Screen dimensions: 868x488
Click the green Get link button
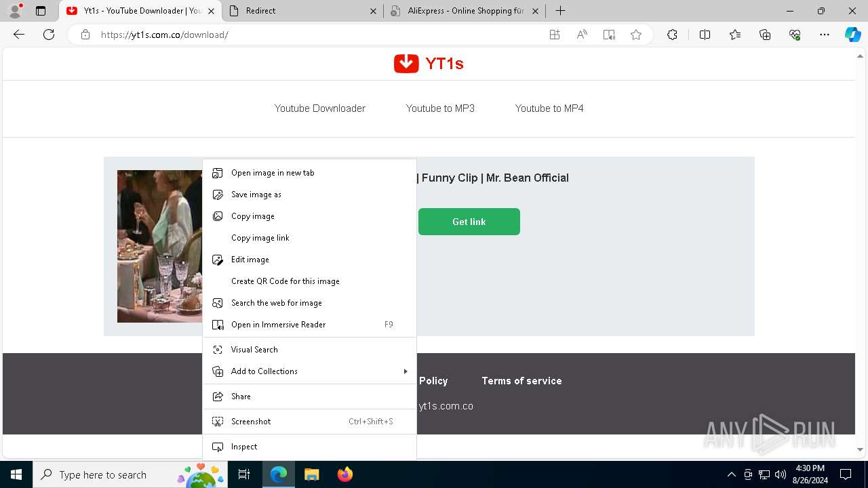click(469, 222)
